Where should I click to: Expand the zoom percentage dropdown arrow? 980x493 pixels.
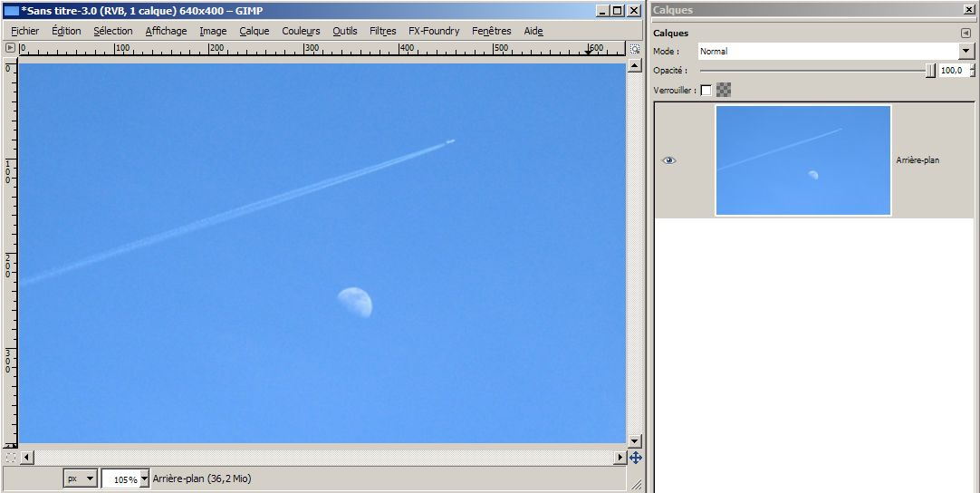tap(143, 479)
